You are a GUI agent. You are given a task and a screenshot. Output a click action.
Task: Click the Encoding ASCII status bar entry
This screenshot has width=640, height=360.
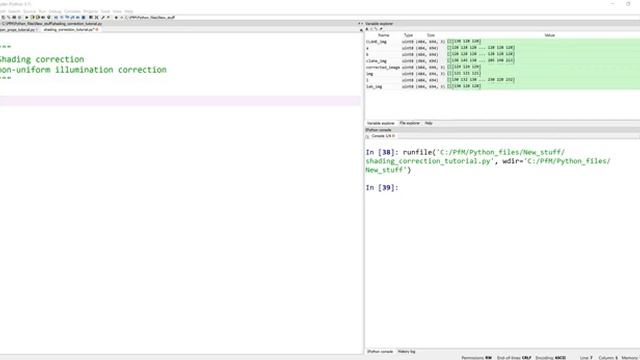pyautogui.click(x=551, y=358)
